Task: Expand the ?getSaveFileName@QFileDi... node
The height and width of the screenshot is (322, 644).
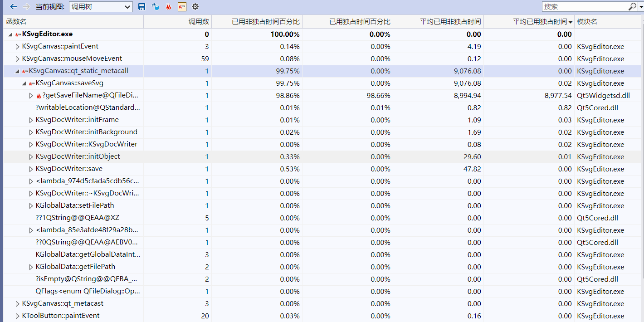Action: (31, 96)
